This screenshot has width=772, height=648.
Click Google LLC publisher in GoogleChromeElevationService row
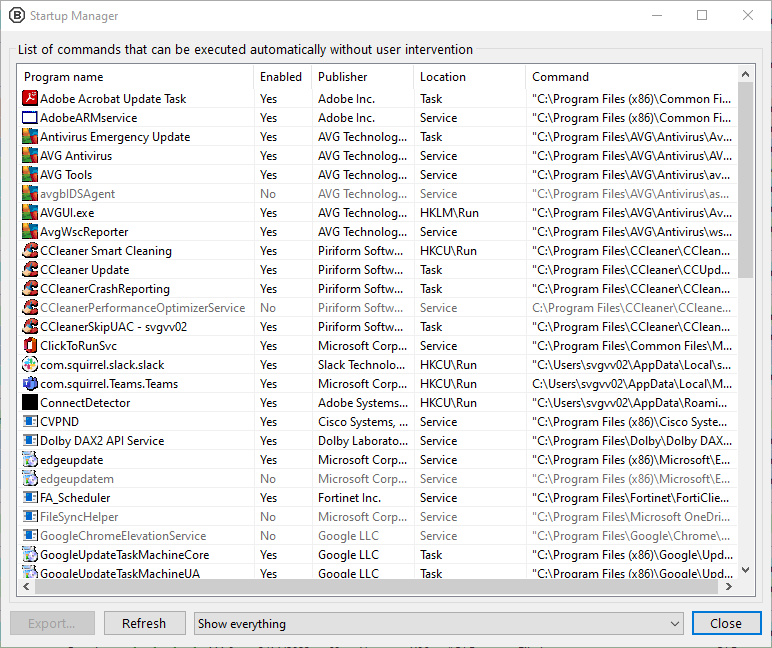pyautogui.click(x=349, y=536)
